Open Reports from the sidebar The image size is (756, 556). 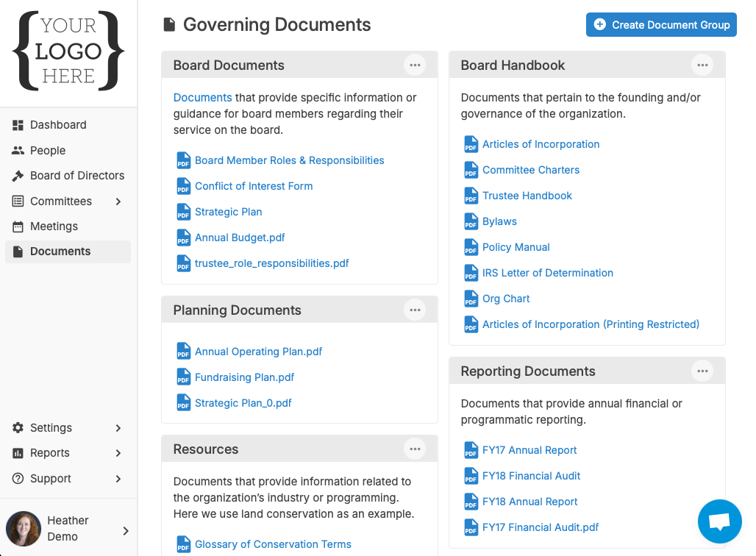pos(51,453)
